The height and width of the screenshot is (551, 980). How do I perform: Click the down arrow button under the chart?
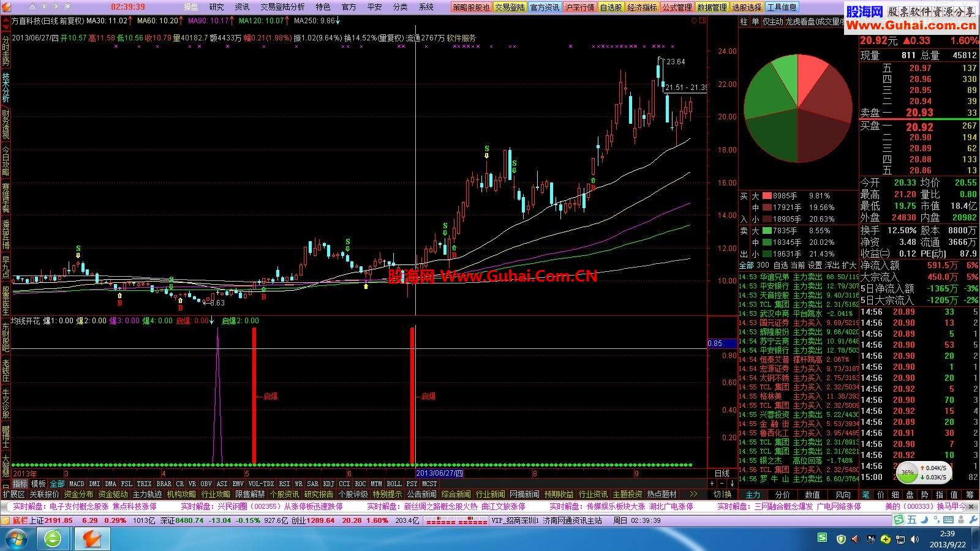[731, 484]
